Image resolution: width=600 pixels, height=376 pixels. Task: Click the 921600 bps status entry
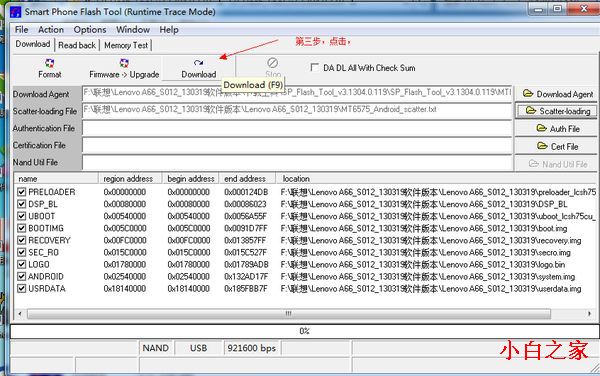252,348
